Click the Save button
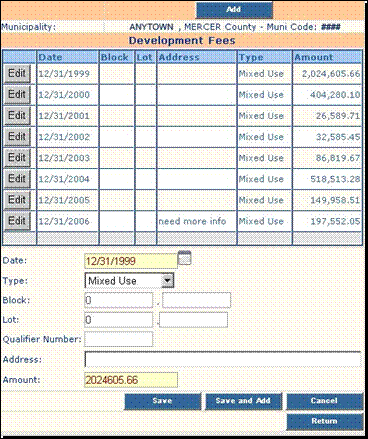 click(x=163, y=401)
